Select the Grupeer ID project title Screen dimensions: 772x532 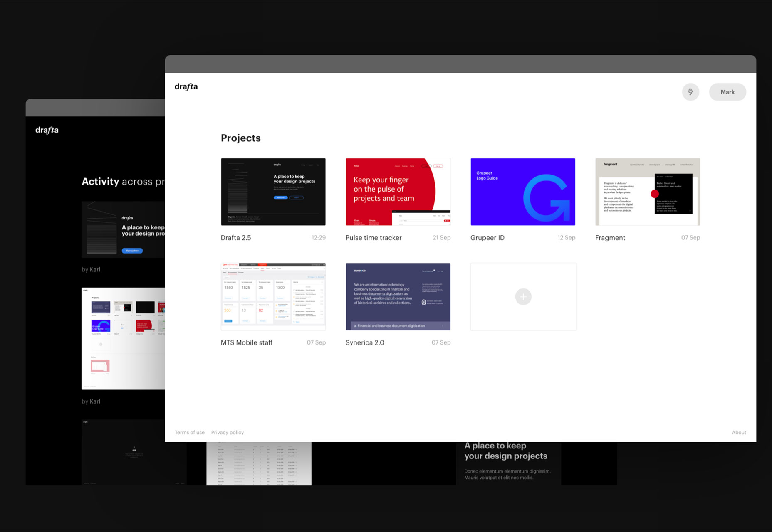[487, 238]
